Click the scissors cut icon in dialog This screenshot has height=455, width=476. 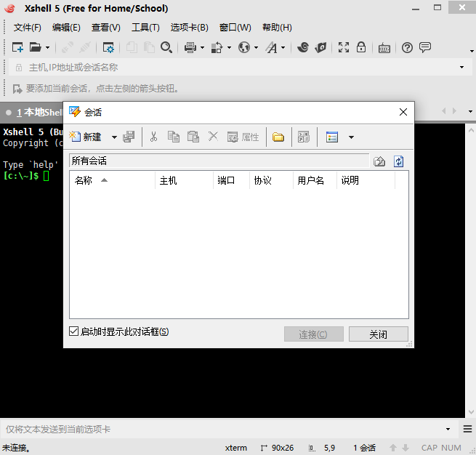tap(153, 137)
